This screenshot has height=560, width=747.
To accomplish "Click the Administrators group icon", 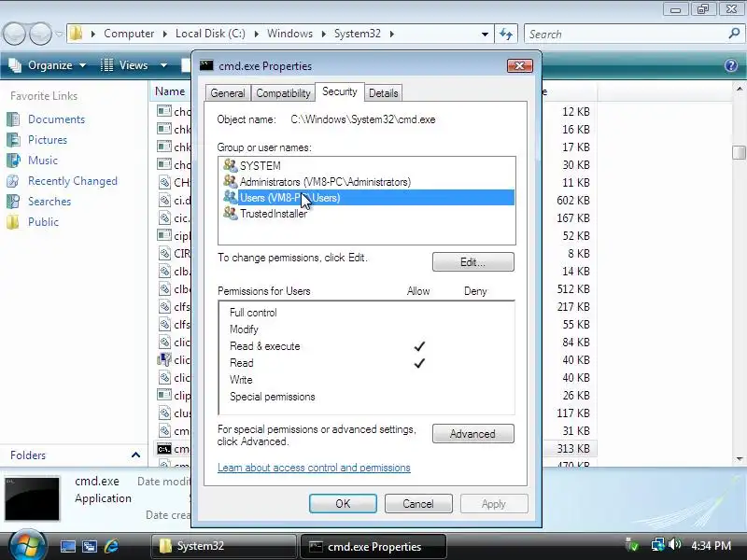I will pos(230,181).
